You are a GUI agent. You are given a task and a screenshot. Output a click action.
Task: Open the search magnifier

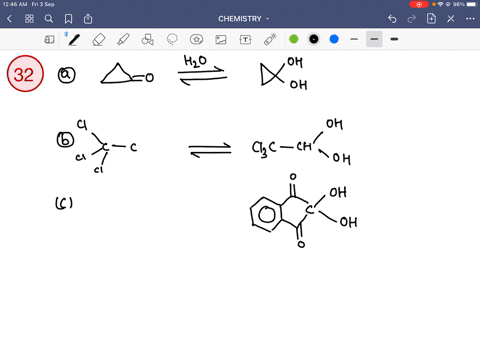(49, 19)
